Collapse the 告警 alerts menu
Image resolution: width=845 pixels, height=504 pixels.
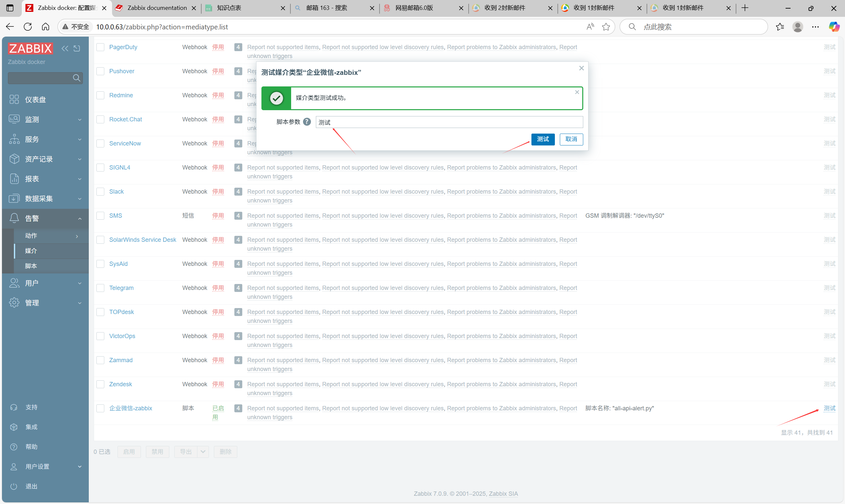[x=45, y=218]
